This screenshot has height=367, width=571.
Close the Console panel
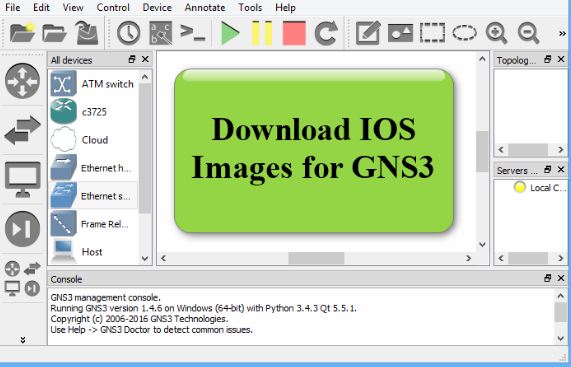click(x=561, y=279)
